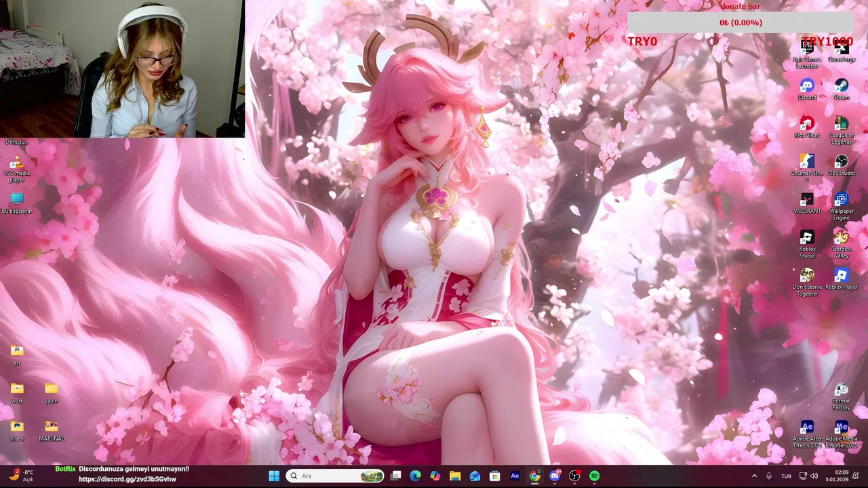
Task: Select the art folder on desktop
Action: point(17,354)
